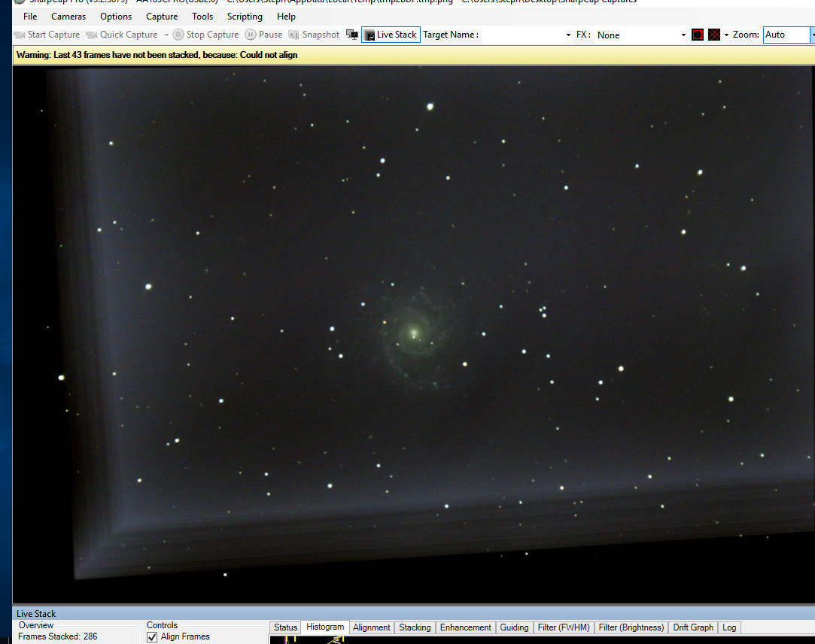Switch to the Histogram tab
815x644 pixels.
325,627
